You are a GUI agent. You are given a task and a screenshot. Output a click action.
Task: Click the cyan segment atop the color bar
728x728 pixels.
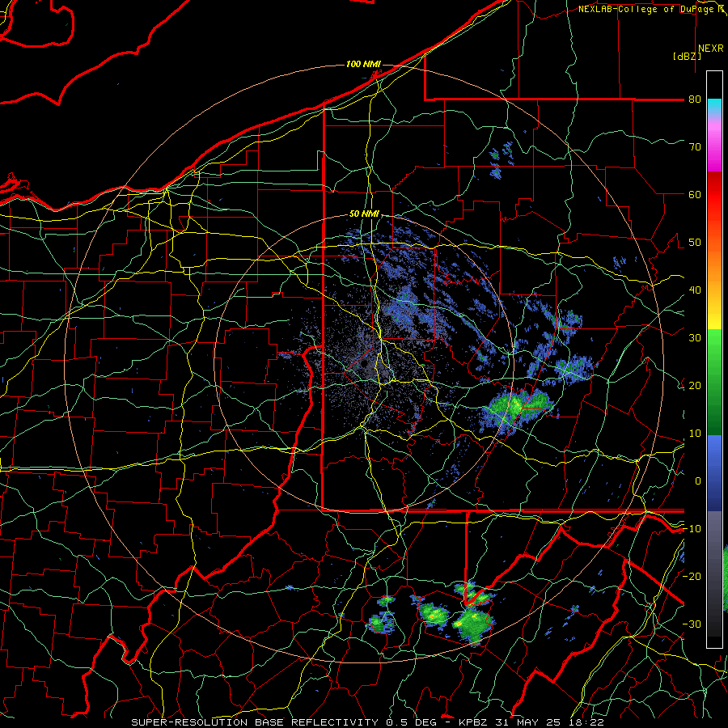click(714, 106)
